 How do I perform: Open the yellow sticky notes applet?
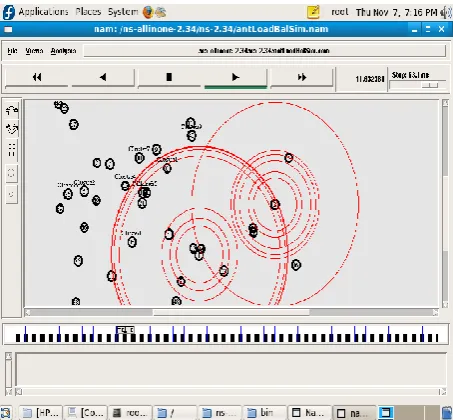pyautogui.click(x=313, y=12)
